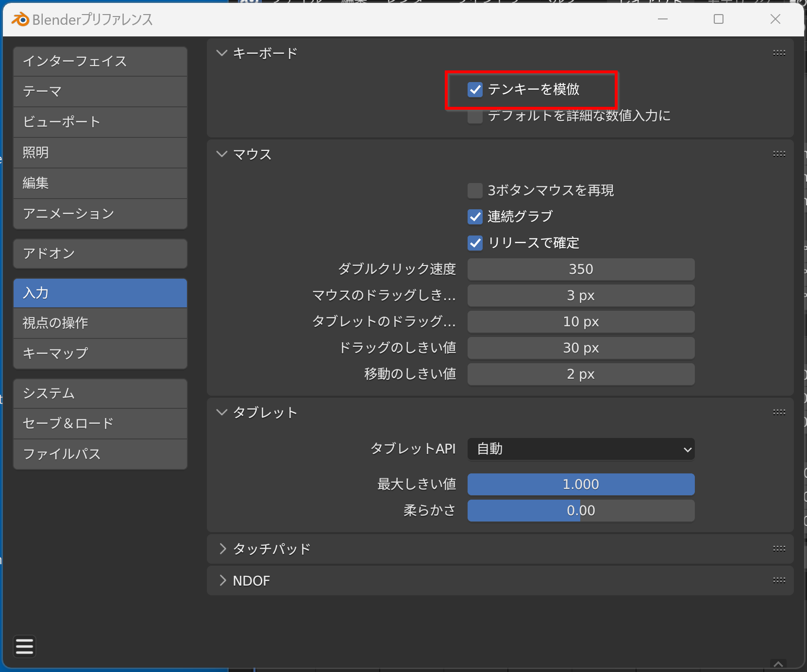This screenshot has width=807, height=672.
Task: Collapse the キーボード section
Action: (x=222, y=53)
